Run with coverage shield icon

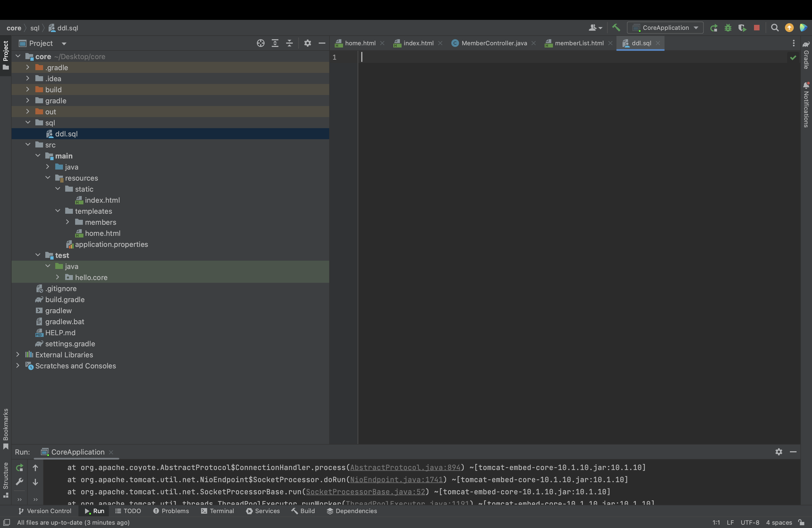click(x=742, y=28)
